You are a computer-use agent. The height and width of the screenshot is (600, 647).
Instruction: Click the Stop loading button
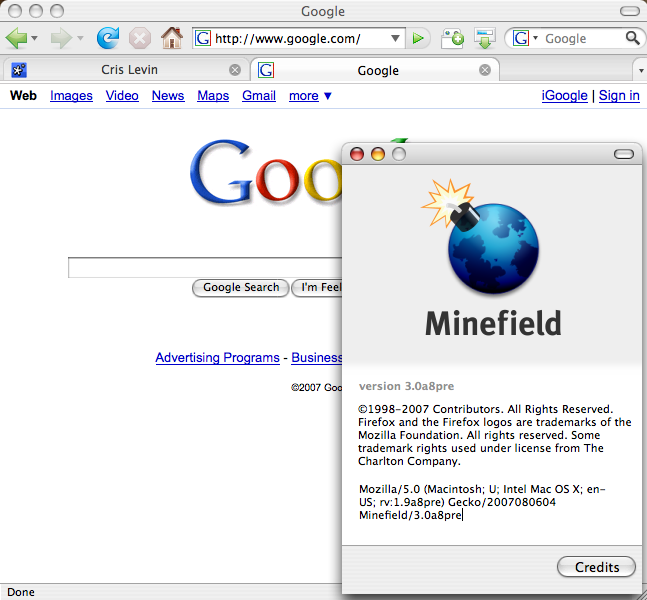tap(140, 38)
